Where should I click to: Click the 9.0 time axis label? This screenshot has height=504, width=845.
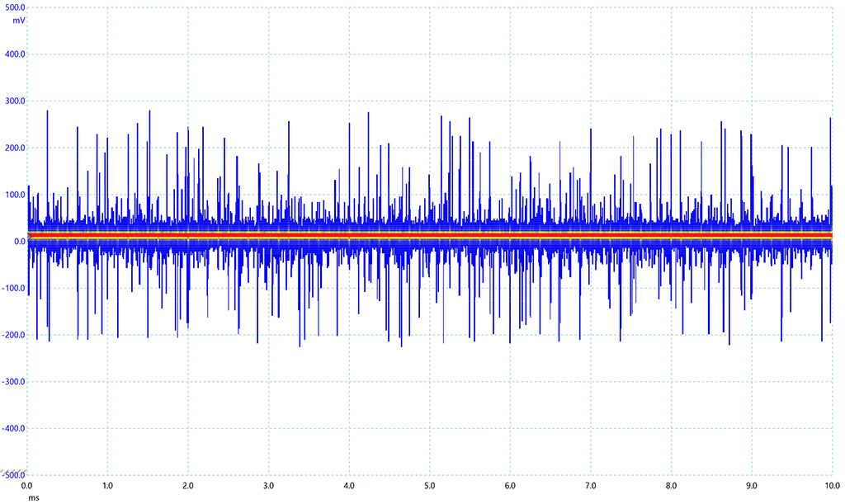point(751,486)
